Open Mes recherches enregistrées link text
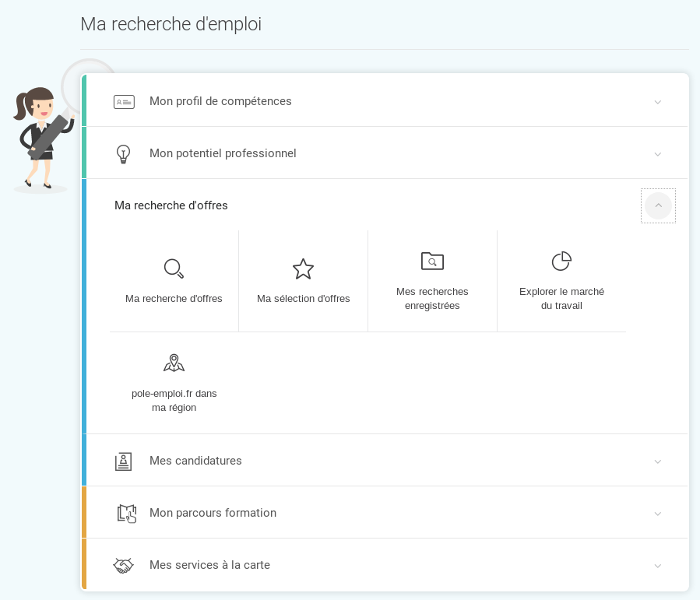The height and width of the screenshot is (600, 700). coord(432,298)
